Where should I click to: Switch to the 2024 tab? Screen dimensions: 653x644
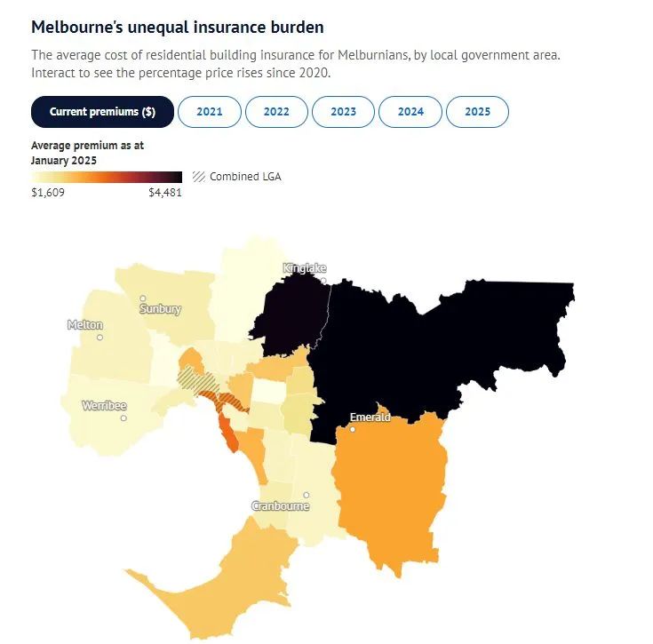click(410, 112)
